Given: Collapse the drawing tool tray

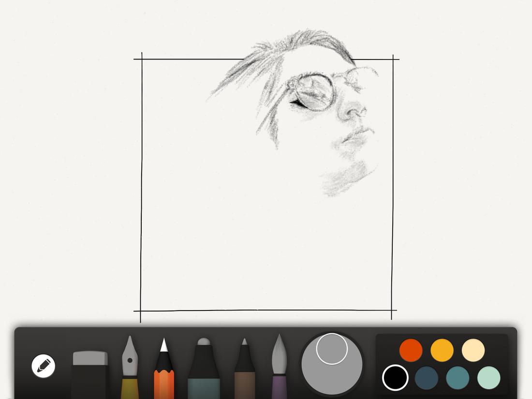Looking at the screenshot, I should [43, 365].
